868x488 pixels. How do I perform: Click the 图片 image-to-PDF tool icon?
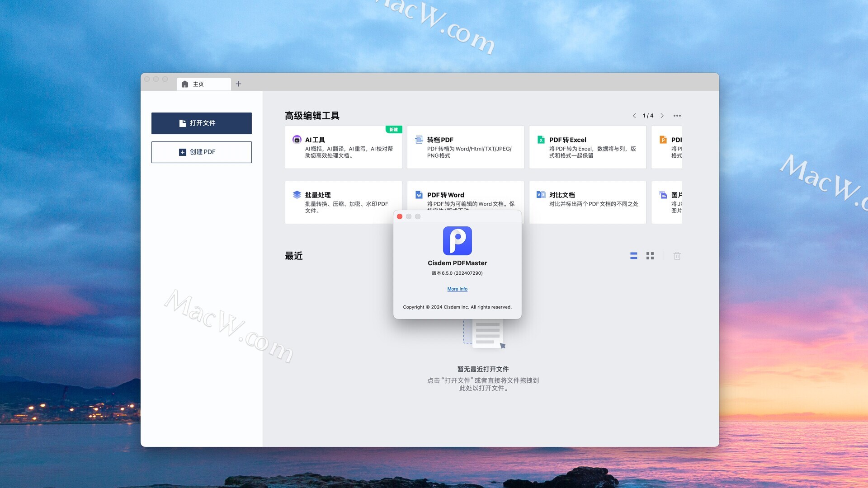tap(663, 195)
